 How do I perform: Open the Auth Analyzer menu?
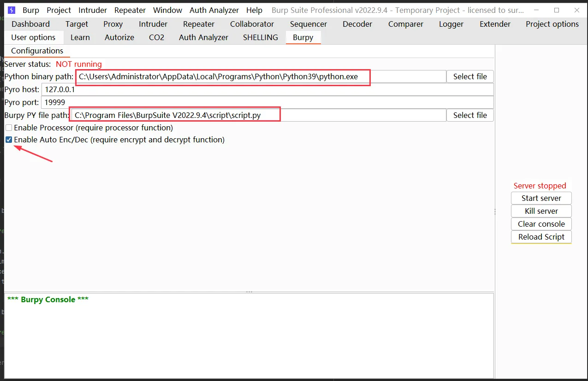tap(214, 10)
